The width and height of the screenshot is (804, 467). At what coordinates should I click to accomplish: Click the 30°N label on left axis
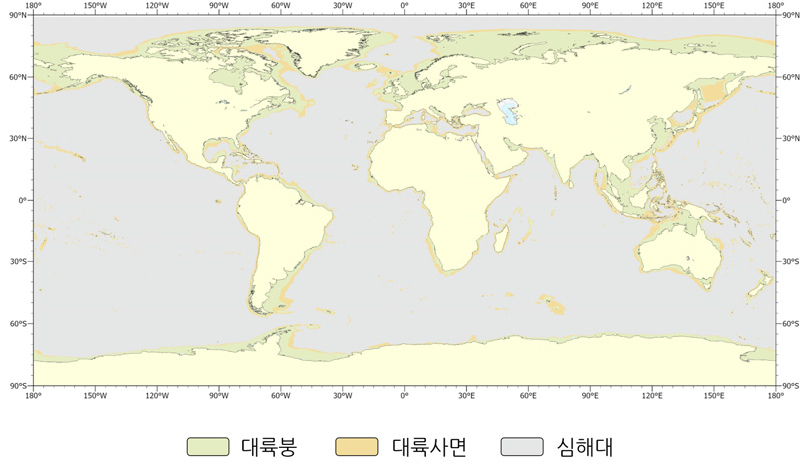[x=18, y=139]
